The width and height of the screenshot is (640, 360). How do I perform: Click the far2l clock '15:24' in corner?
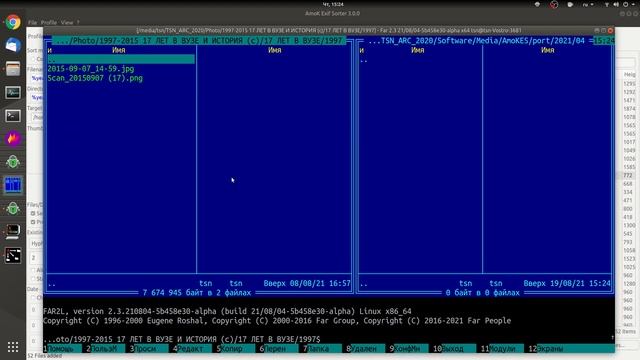[x=603, y=40]
